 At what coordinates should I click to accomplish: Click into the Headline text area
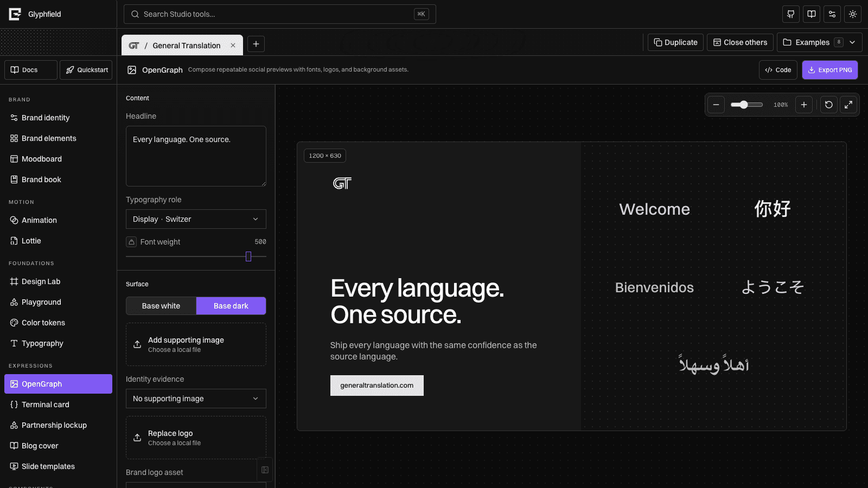click(x=196, y=156)
